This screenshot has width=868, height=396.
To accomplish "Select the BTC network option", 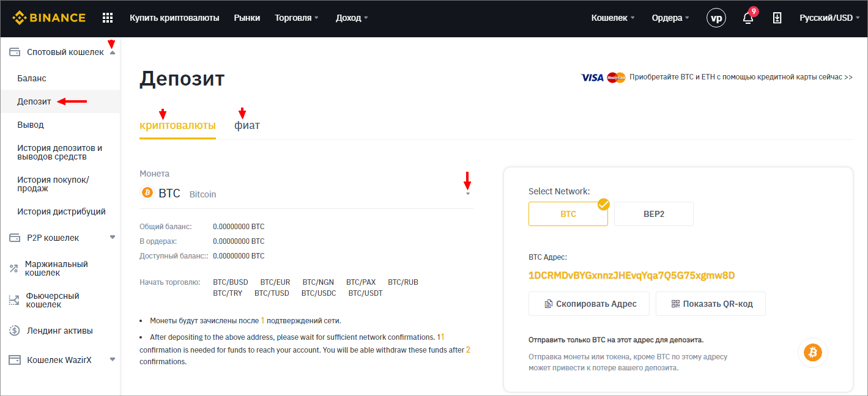I will coord(568,214).
